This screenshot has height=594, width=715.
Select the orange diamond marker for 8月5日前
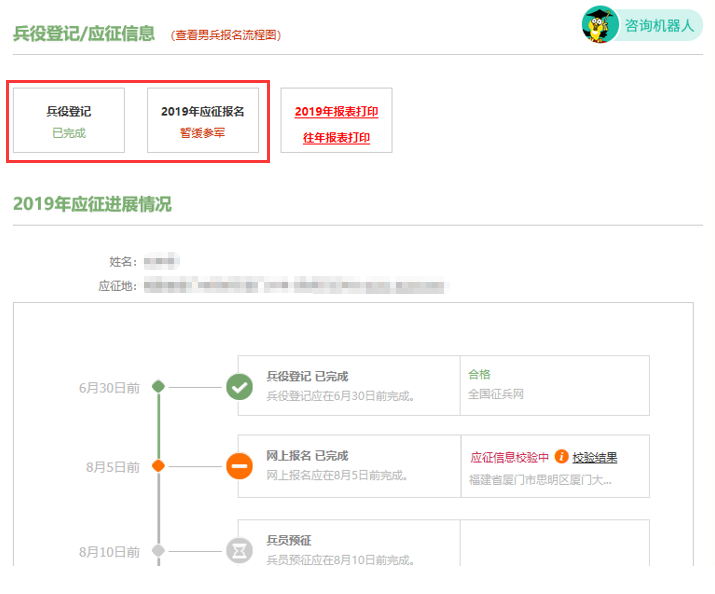[157, 466]
